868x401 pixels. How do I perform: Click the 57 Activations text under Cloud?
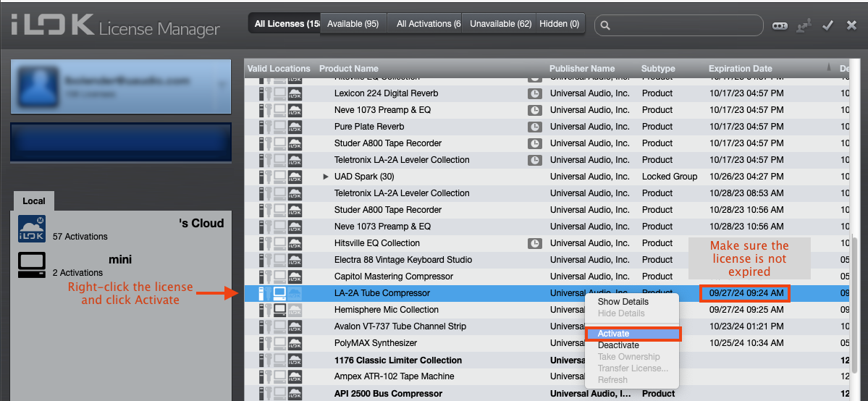click(80, 237)
